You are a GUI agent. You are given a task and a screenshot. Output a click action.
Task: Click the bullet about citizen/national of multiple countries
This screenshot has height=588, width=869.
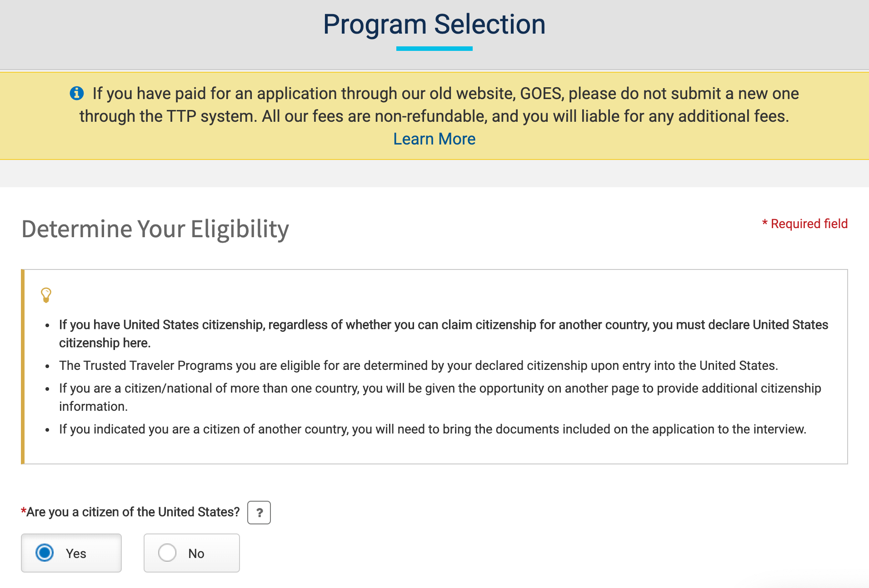[x=439, y=397]
